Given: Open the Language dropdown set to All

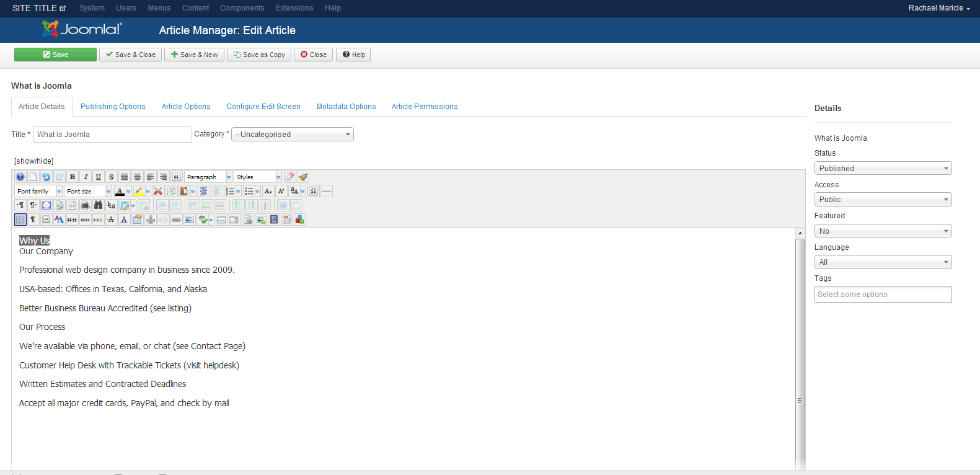Looking at the screenshot, I should coord(883,262).
